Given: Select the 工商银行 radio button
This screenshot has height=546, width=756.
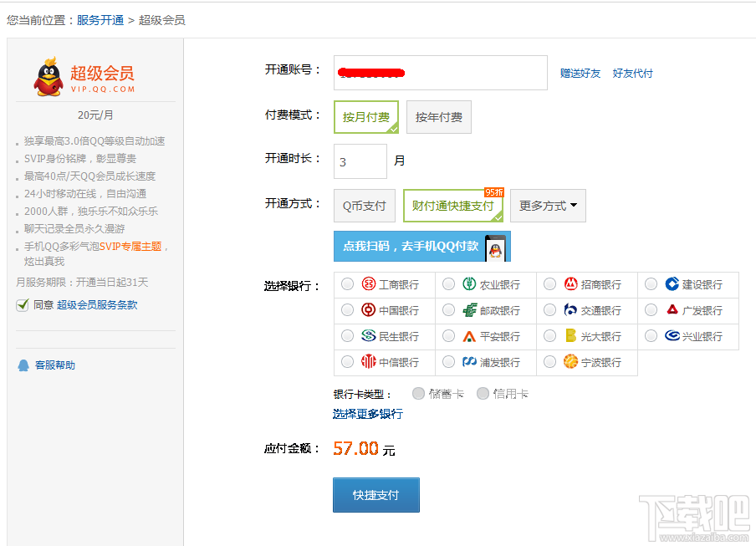Looking at the screenshot, I should 347,284.
